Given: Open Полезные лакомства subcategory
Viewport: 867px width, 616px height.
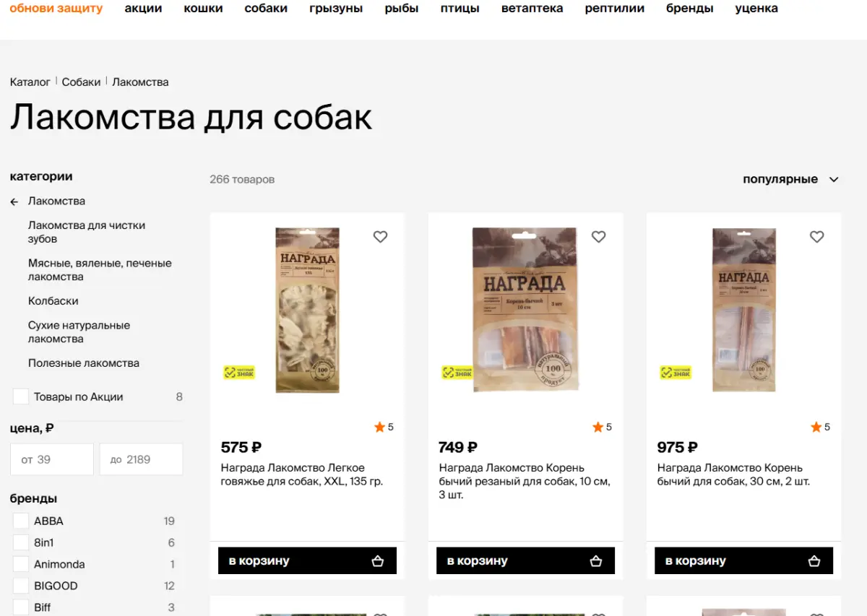Looking at the screenshot, I should [84, 363].
